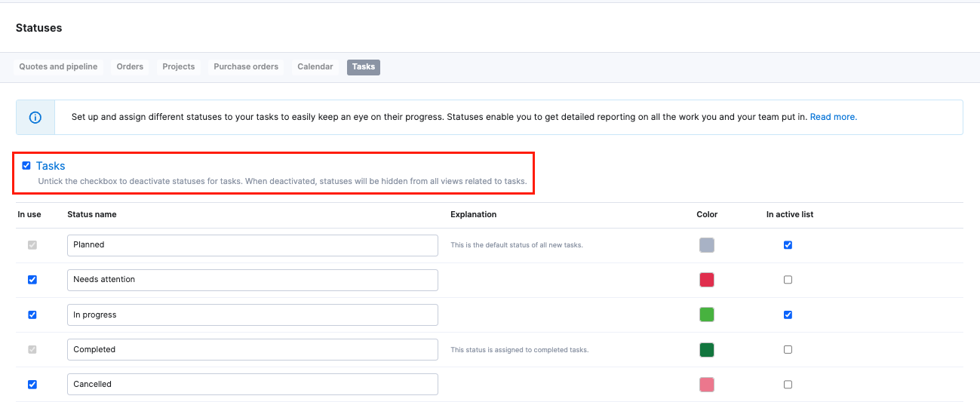The image size is (980, 402).
Task: Open the Orders statuses tab
Action: point(130,67)
